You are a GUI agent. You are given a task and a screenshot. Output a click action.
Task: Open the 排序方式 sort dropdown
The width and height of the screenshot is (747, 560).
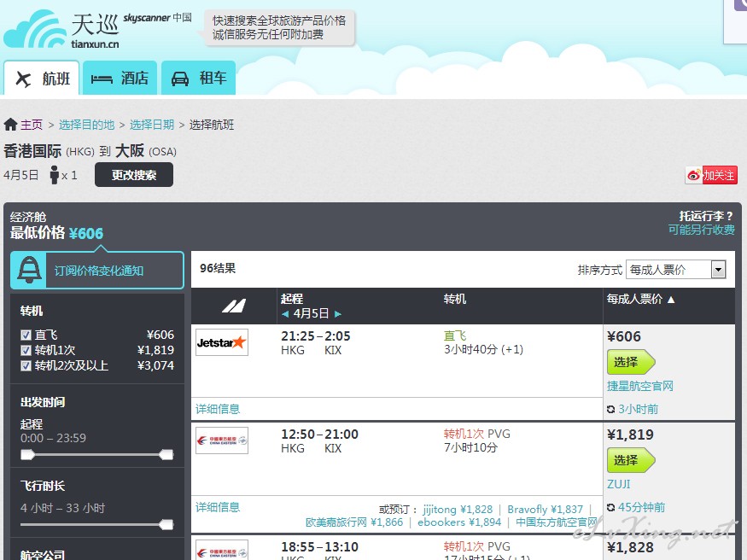(x=676, y=270)
